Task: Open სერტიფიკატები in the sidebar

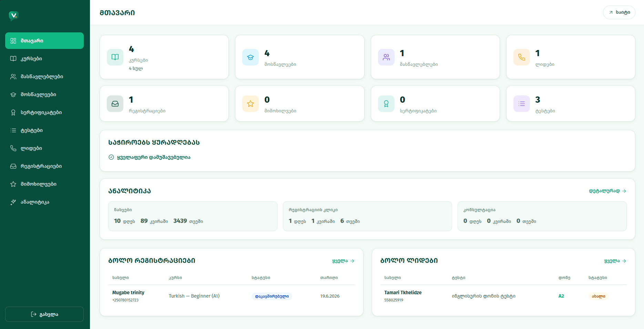Action: point(44,112)
